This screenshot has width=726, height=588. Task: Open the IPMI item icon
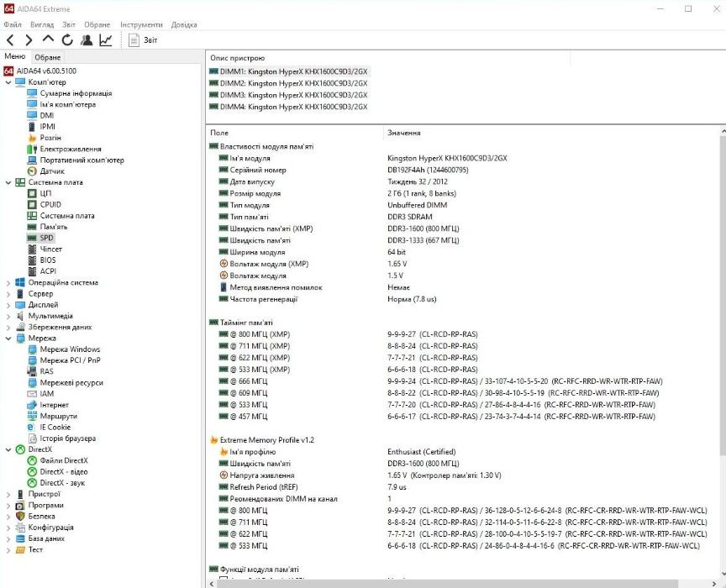click(32, 126)
